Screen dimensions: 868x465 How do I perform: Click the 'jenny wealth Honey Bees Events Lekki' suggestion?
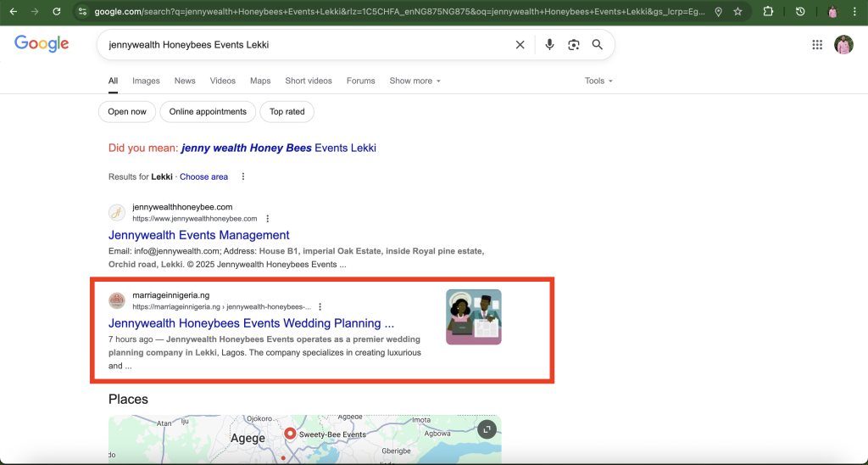click(278, 148)
